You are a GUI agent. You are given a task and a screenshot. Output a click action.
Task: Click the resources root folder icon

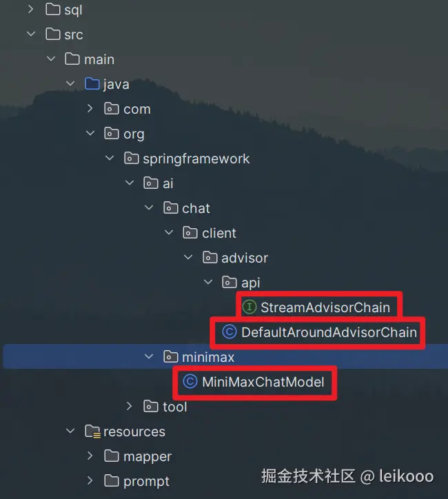(92, 431)
